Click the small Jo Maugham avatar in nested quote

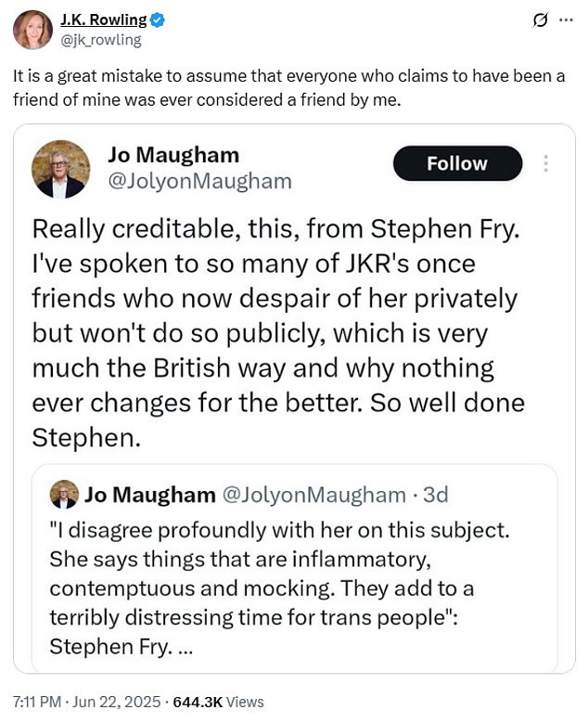click(63, 495)
